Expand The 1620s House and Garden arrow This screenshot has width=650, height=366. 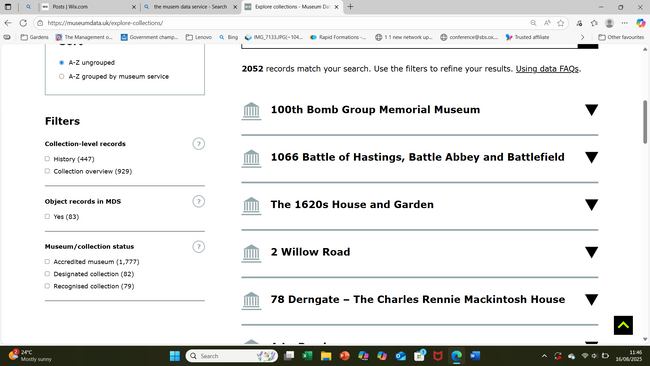pyautogui.click(x=592, y=205)
